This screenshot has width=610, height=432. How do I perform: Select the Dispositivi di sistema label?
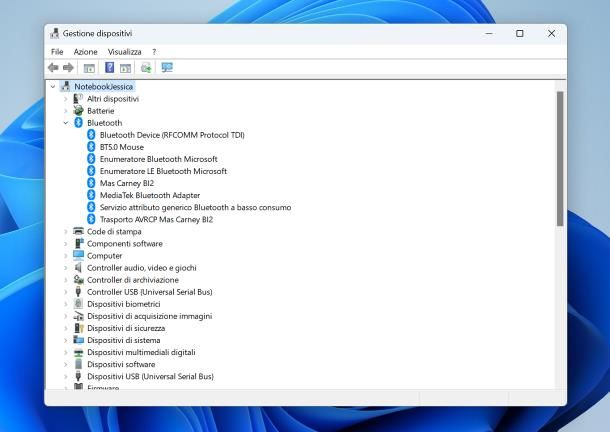tap(124, 340)
